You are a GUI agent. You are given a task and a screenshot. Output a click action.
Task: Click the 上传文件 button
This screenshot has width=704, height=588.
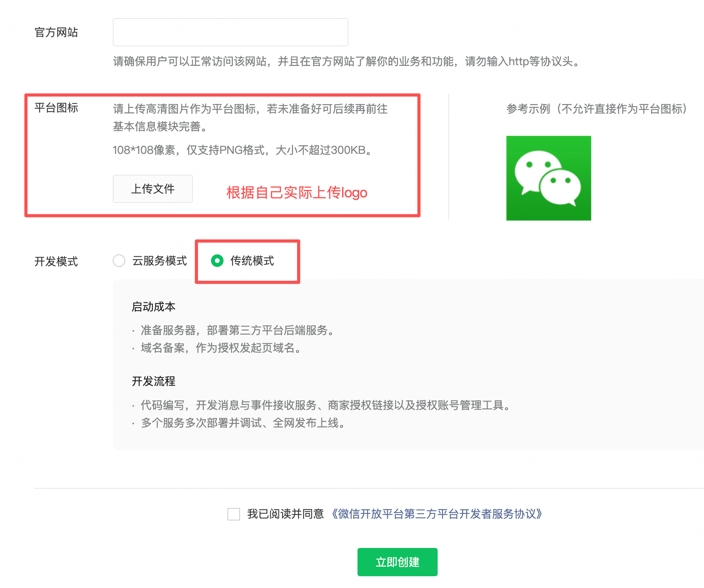[152, 189]
